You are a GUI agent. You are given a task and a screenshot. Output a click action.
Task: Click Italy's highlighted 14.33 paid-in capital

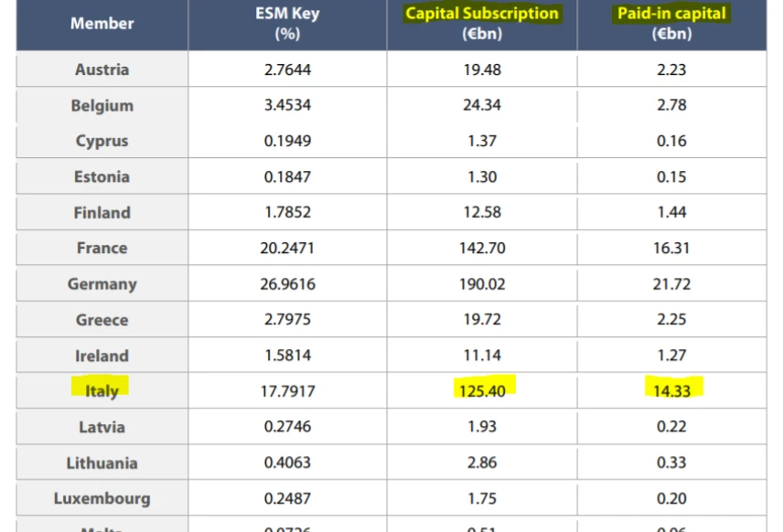[671, 391]
